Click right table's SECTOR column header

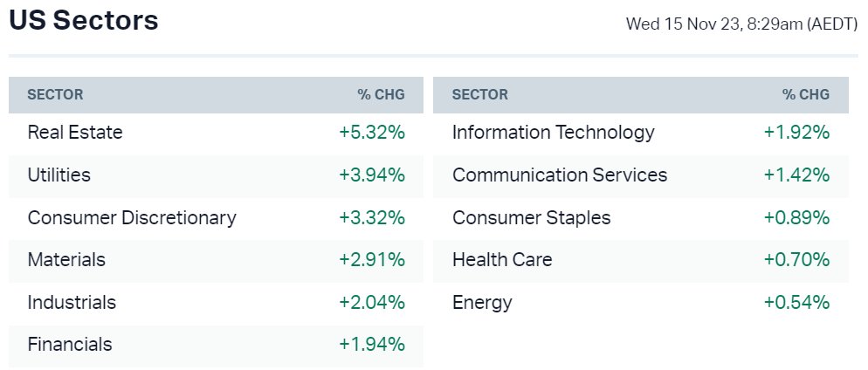479,95
